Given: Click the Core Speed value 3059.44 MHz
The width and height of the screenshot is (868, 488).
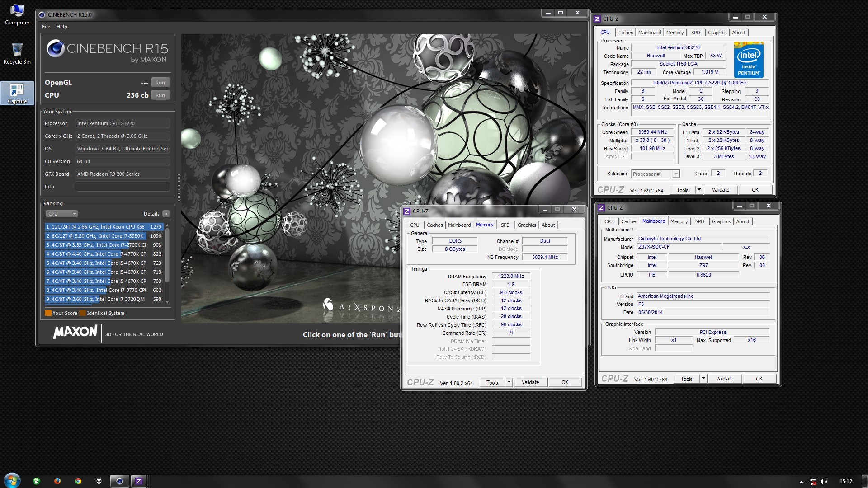Looking at the screenshot, I should (x=652, y=132).
